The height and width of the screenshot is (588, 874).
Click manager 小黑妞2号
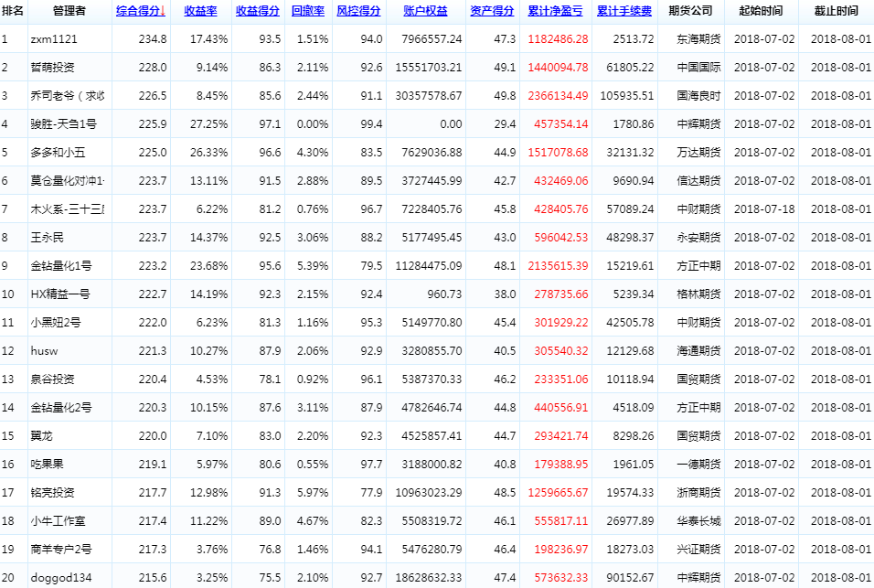coord(56,323)
